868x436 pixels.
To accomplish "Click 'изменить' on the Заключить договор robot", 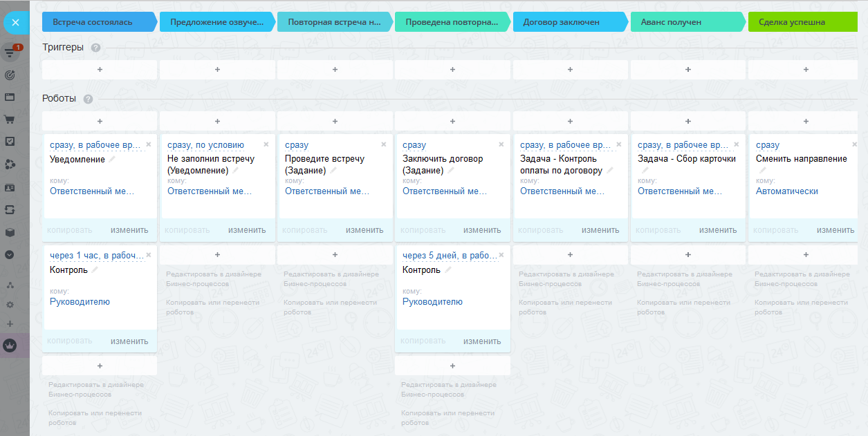I will 482,230.
